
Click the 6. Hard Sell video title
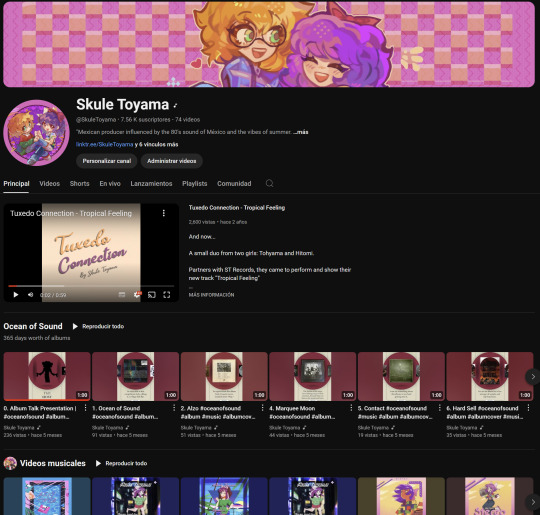(485, 412)
